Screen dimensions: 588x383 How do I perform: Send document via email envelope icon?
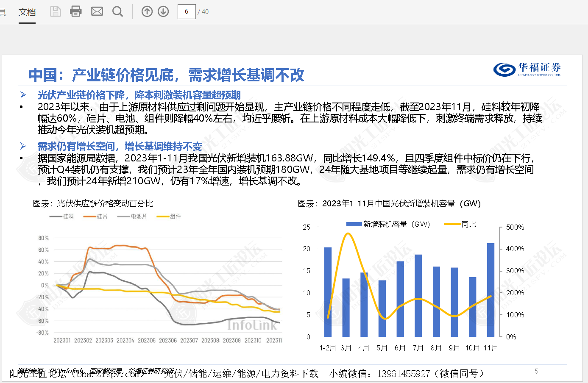(x=97, y=11)
